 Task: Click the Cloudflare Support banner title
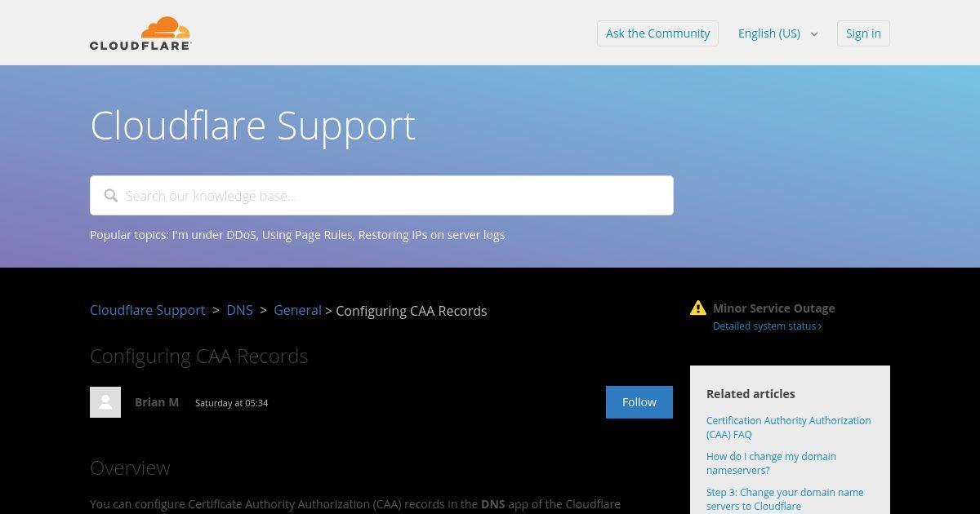coord(253,126)
